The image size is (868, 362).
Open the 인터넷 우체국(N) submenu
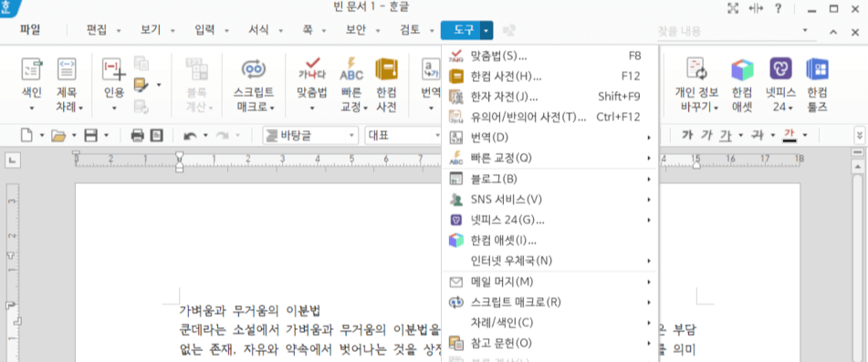click(x=549, y=260)
